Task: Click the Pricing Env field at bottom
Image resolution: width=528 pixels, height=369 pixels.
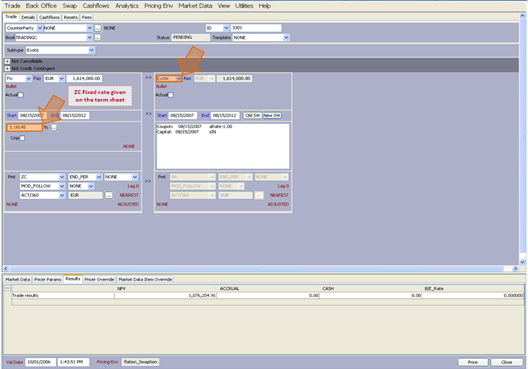Action: 140,362
